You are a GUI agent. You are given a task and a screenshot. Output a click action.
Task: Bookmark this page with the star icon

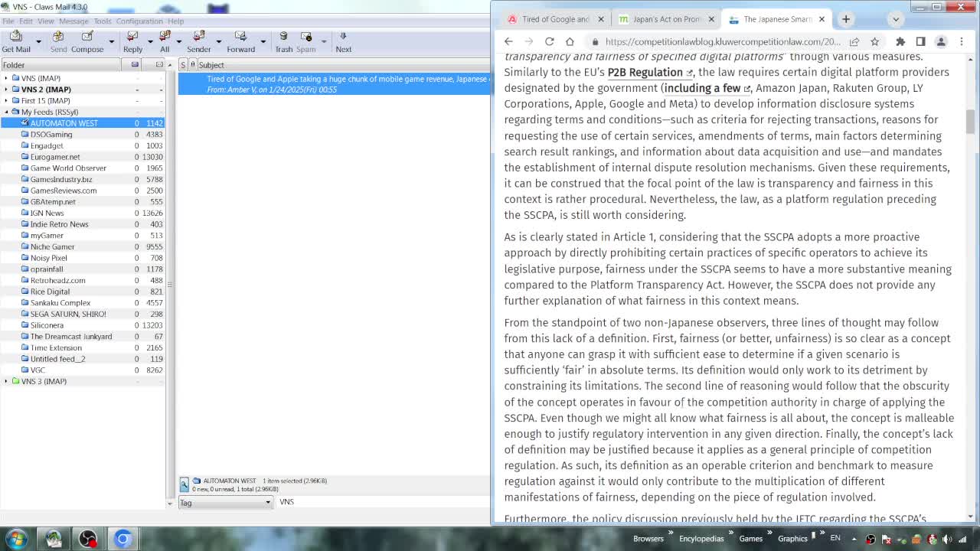pos(874,41)
